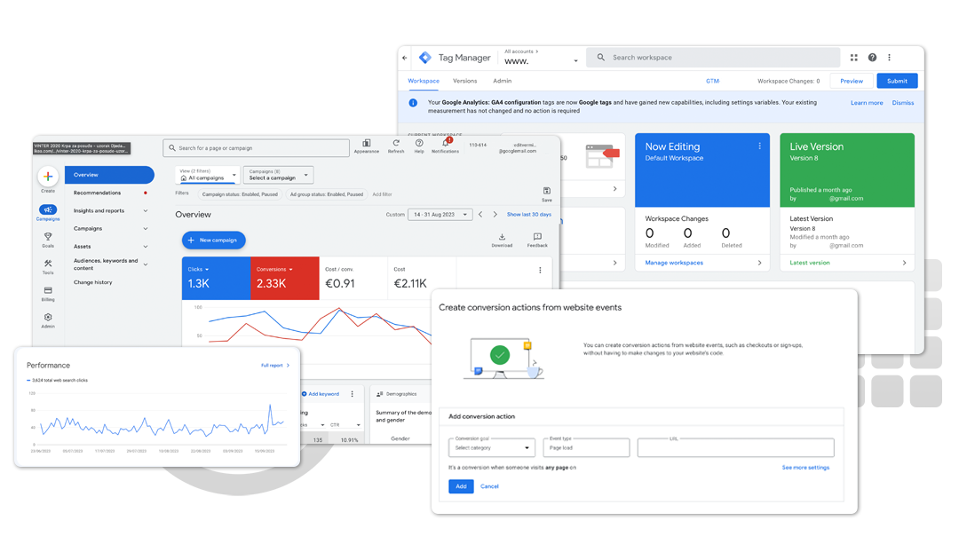Screen dimensions: 959x560
Task: Switch to the Versions tab in Tag Manager
Action: coord(465,81)
